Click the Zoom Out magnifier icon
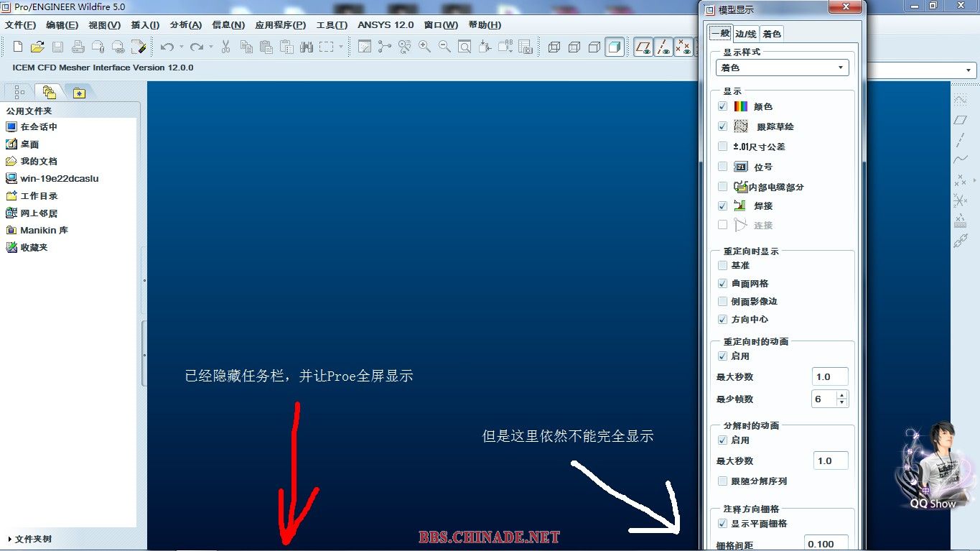The height and width of the screenshot is (551, 980). (x=445, y=47)
